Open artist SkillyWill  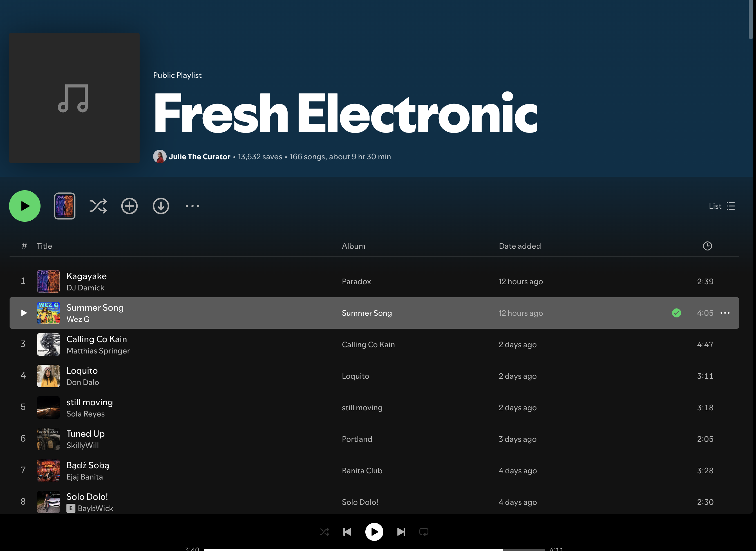(x=82, y=445)
